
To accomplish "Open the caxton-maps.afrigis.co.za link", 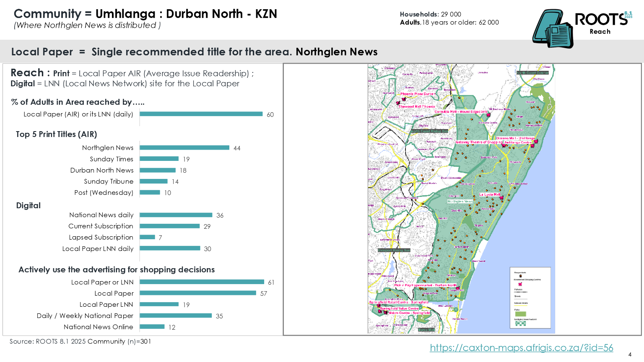I will tap(521, 348).
